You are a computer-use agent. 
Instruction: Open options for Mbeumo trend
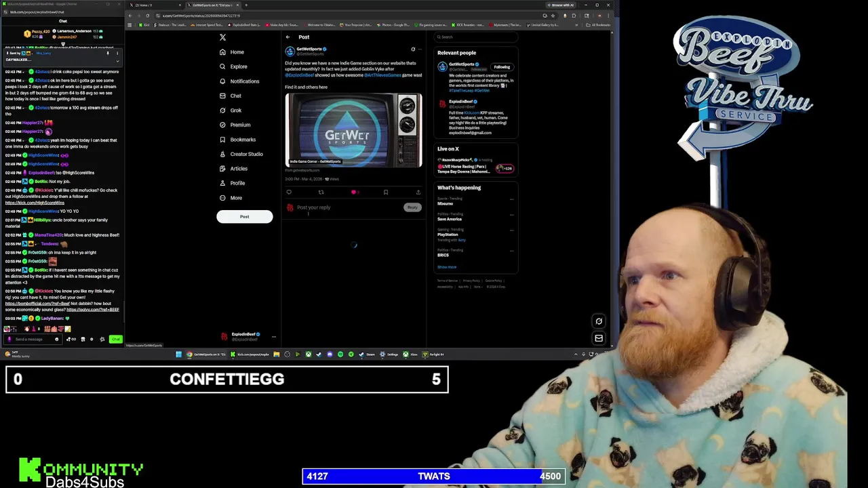pos(511,199)
